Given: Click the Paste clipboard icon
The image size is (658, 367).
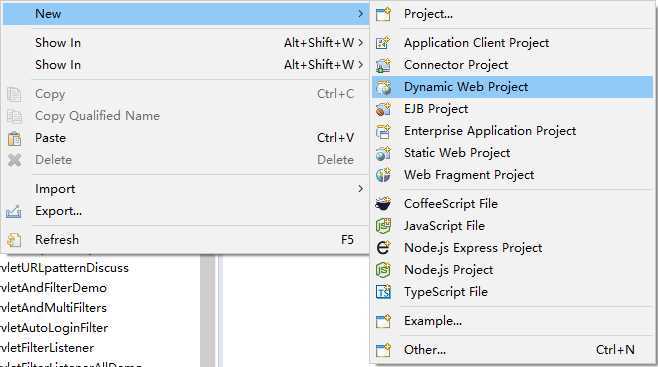Looking at the screenshot, I should click(x=14, y=138).
